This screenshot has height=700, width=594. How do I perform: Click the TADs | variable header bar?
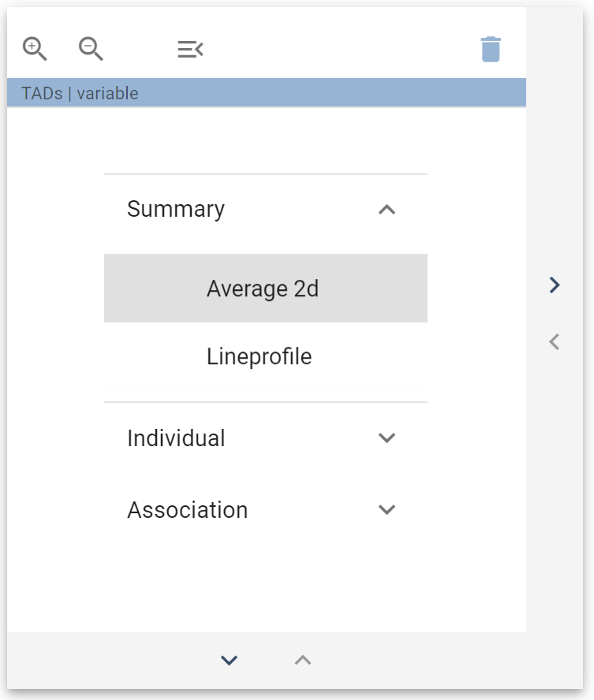pos(265,92)
